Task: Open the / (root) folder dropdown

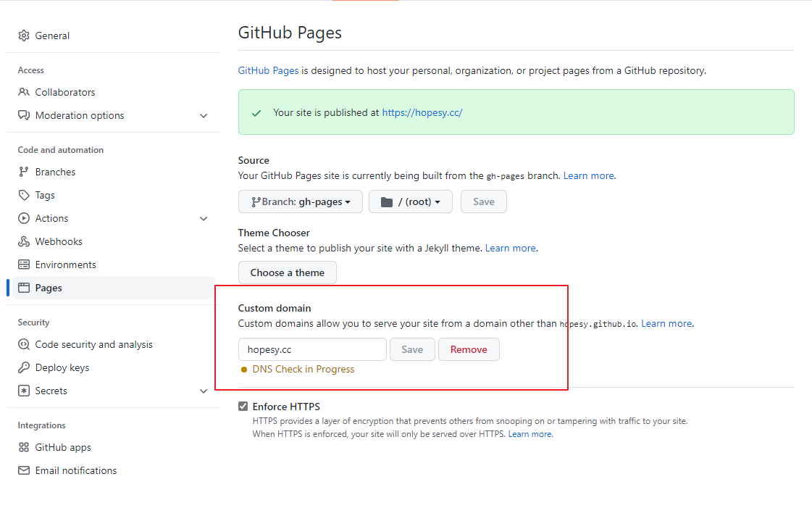Action: tap(410, 201)
